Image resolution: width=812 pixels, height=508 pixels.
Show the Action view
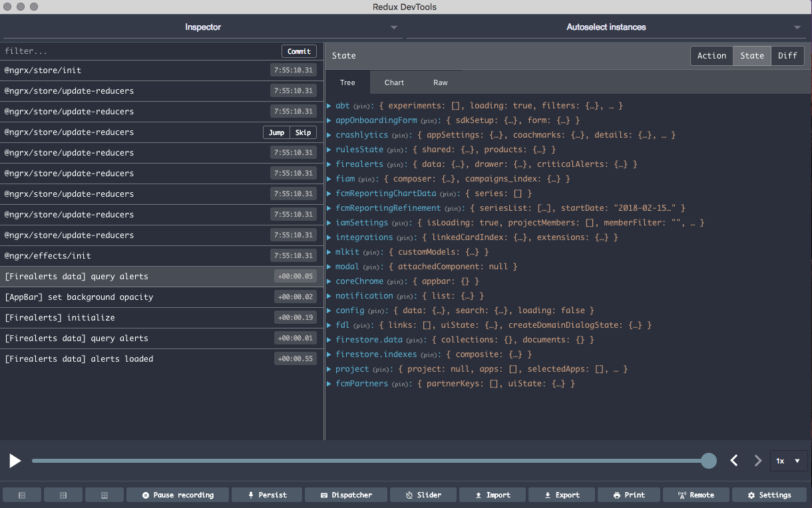pyautogui.click(x=711, y=56)
